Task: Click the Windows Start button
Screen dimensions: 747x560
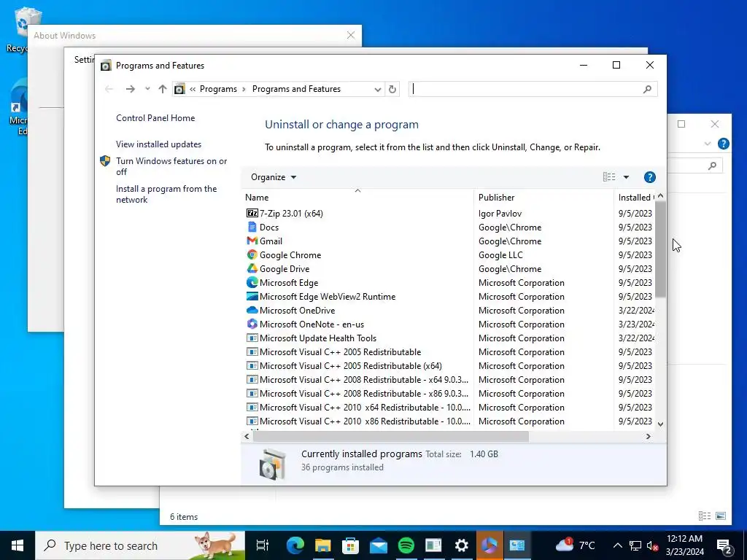Action: (18, 545)
